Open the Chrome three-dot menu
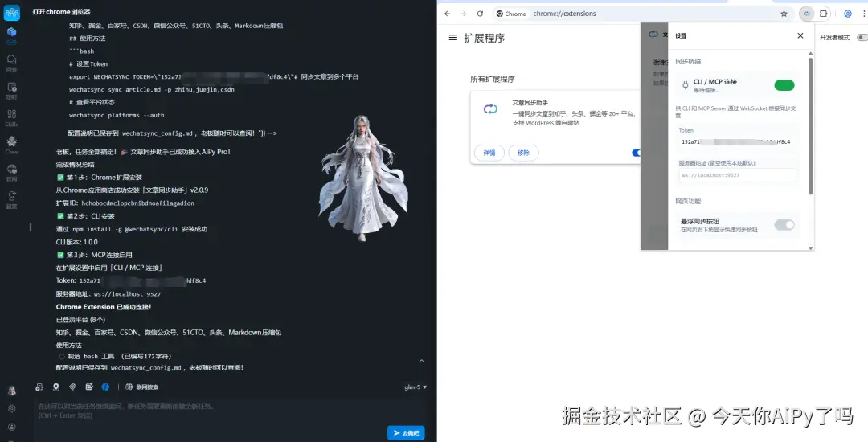 tap(863, 14)
